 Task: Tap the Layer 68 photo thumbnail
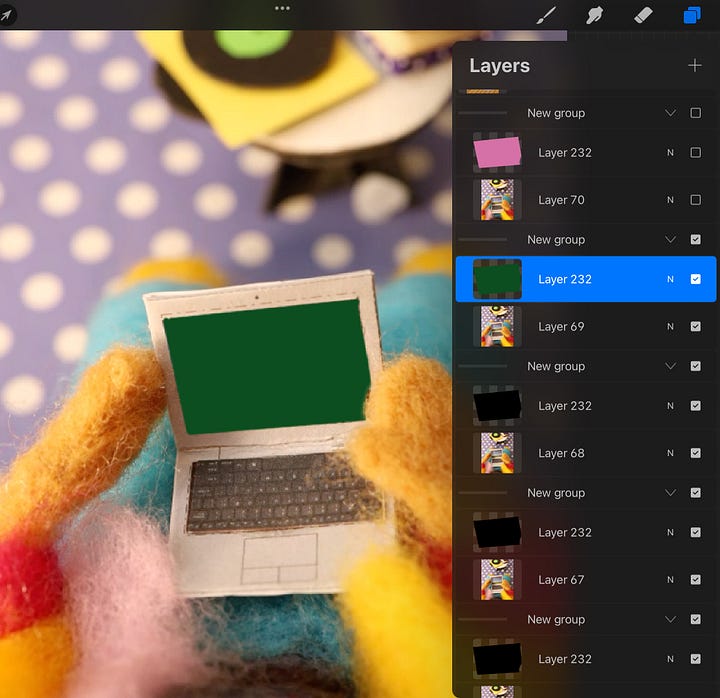click(497, 453)
